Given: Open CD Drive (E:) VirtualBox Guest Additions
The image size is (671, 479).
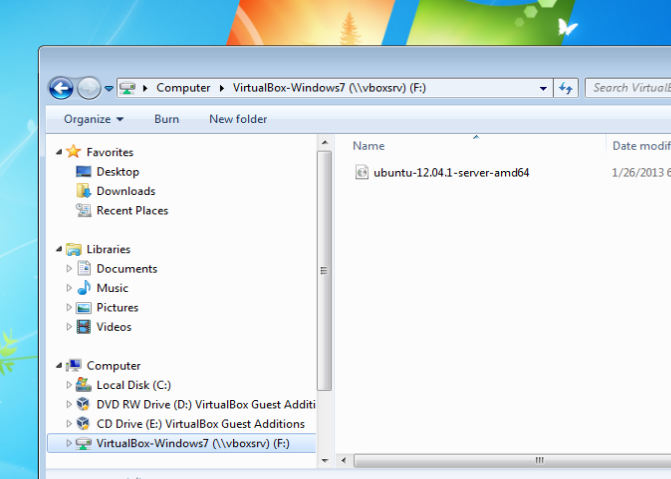Looking at the screenshot, I should pyautogui.click(x=201, y=424).
